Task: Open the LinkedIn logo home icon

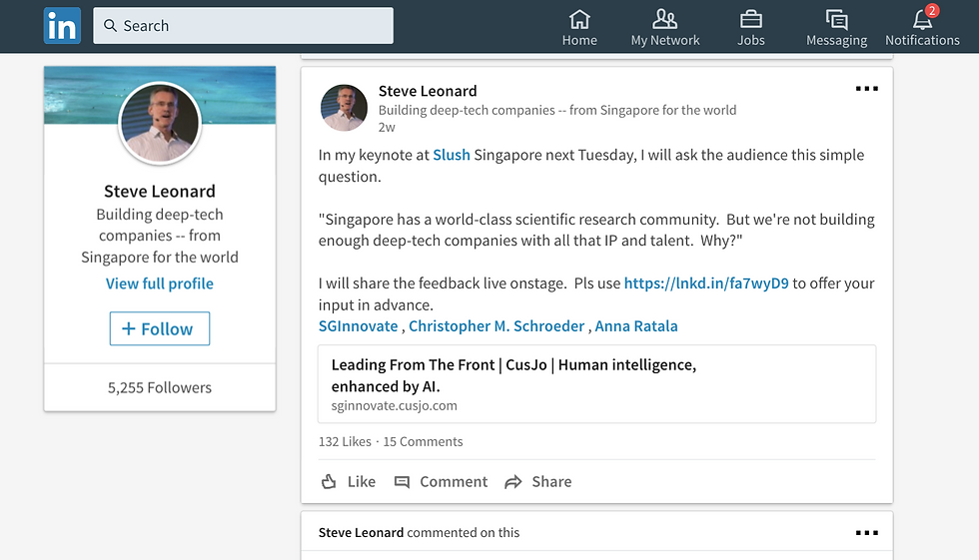Action: click(62, 26)
